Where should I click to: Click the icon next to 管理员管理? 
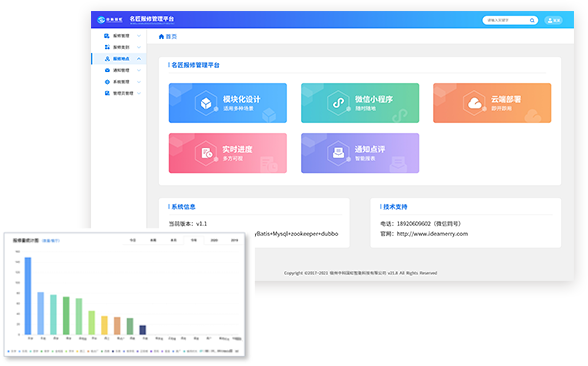point(107,93)
